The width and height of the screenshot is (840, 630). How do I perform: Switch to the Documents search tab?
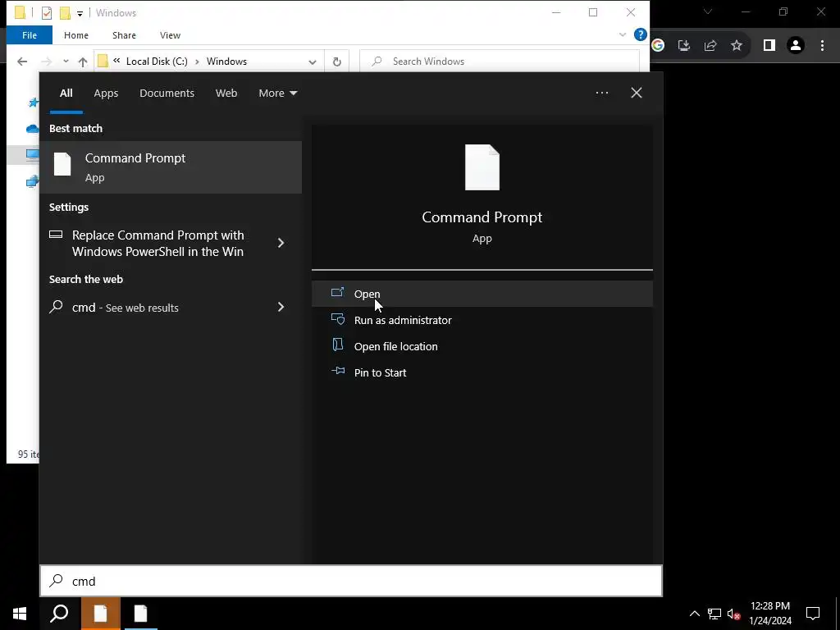(167, 94)
